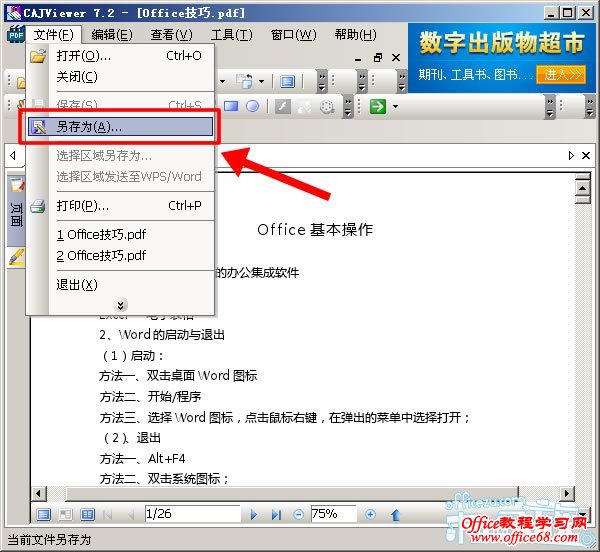Viewport: 600px width, 552px height.
Task: Choose 打印(P)... in the file menu
Action: [x=120, y=206]
